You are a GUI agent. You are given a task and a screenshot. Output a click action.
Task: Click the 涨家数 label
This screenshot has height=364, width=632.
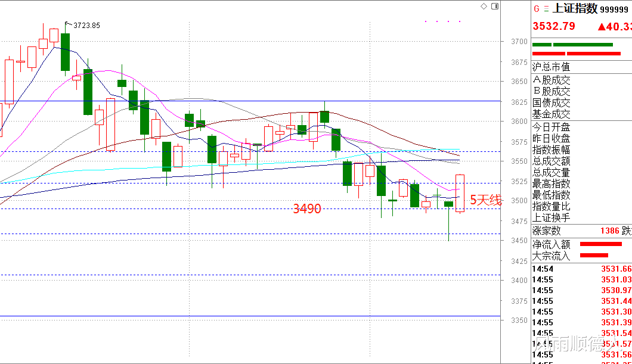tap(547, 231)
